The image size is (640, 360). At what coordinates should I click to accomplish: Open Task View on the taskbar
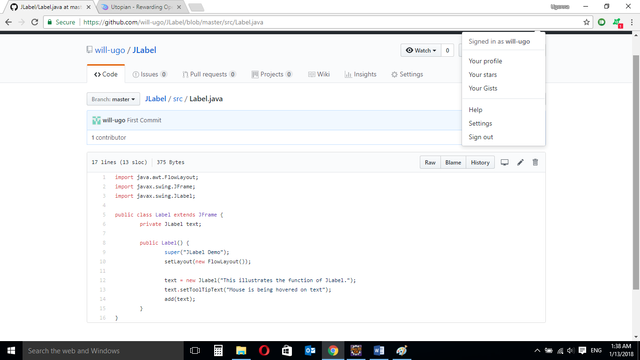point(195,351)
